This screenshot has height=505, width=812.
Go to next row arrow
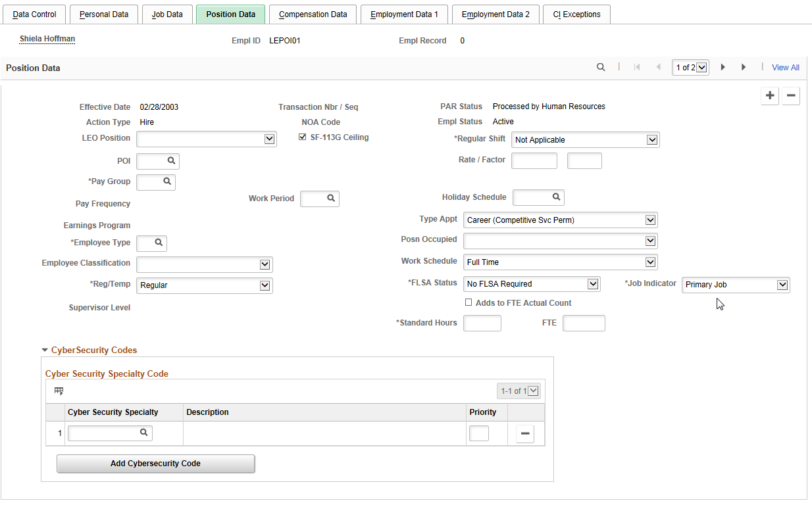(723, 67)
